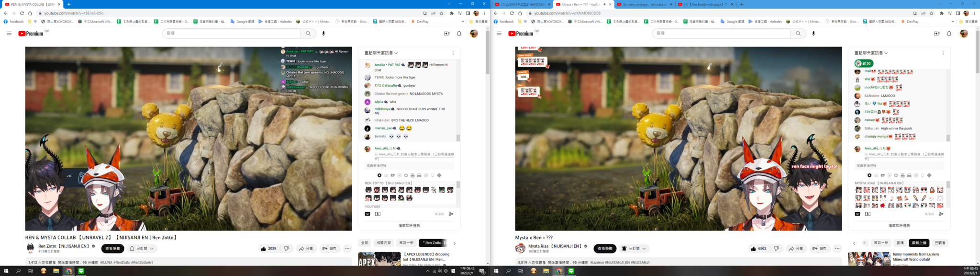Click the page scrollbar in Ren Zotto window
The height and width of the screenshot is (276, 980).
click(488, 53)
